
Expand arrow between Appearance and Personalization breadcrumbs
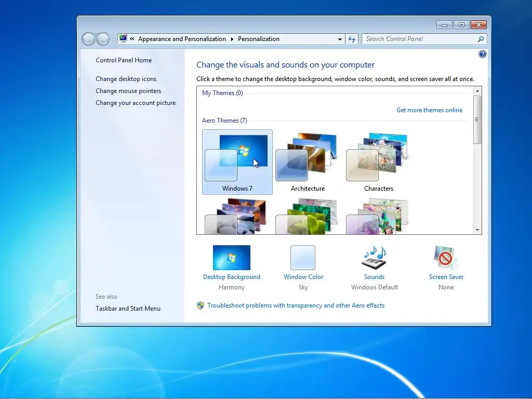[x=232, y=39]
